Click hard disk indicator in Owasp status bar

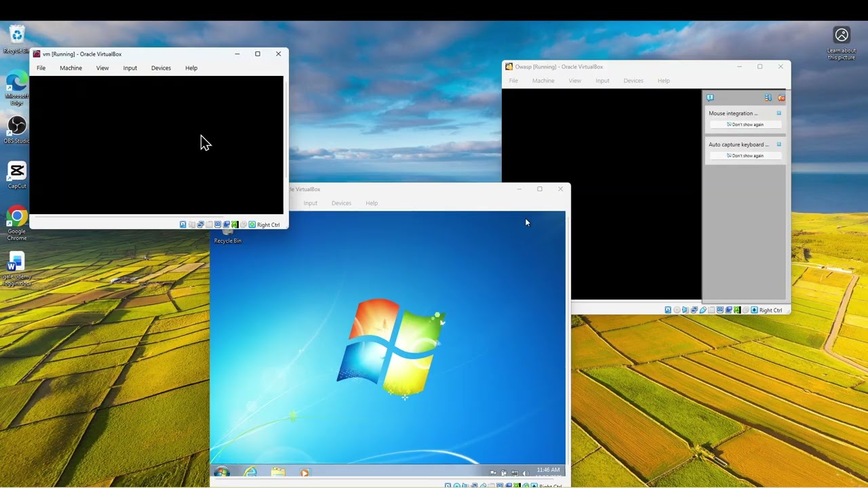click(x=668, y=310)
